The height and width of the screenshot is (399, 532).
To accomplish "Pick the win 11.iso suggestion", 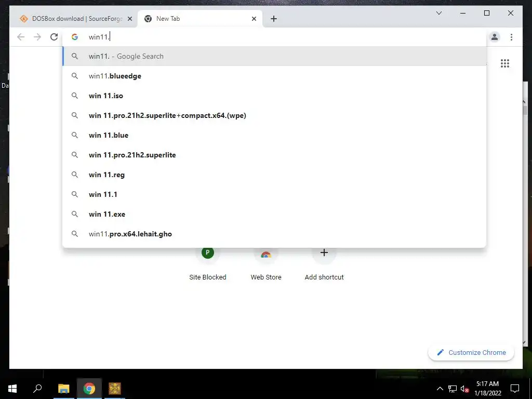I will pos(274,96).
